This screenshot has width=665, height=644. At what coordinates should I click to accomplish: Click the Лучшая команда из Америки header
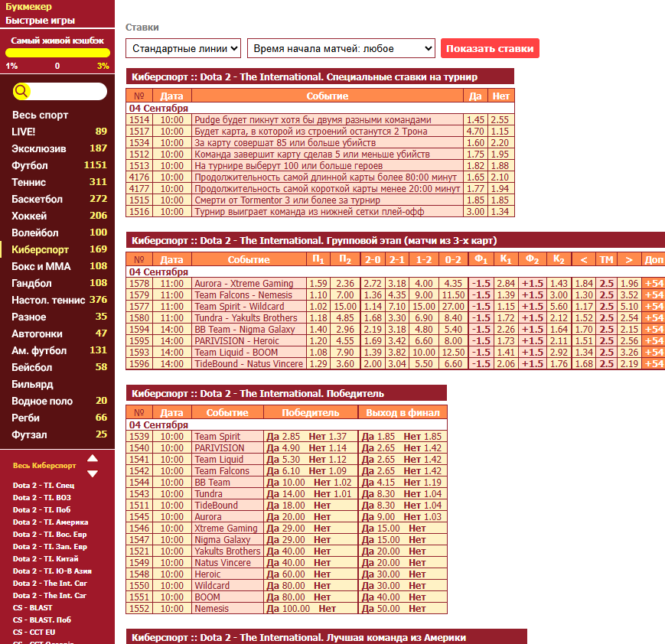click(x=327, y=637)
